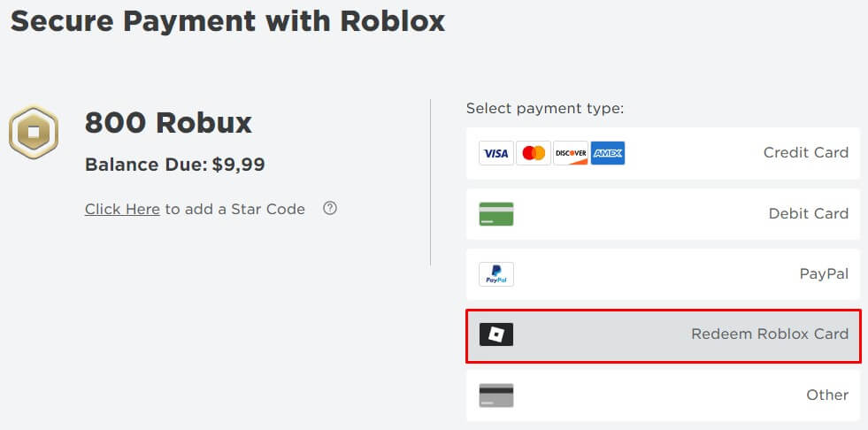Click the Balance Due $9,99 text
Screen dimensions: 868x430
[174, 165]
